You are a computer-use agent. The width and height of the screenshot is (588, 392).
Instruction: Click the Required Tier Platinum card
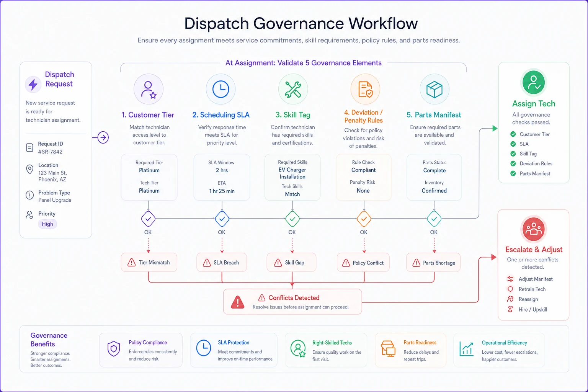pos(149,177)
